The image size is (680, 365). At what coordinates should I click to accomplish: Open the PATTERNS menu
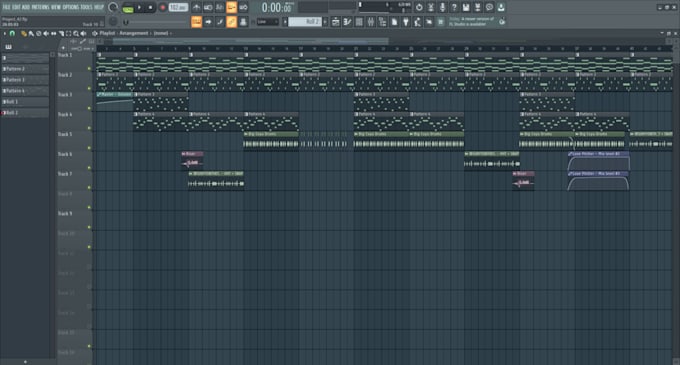(40, 7)
